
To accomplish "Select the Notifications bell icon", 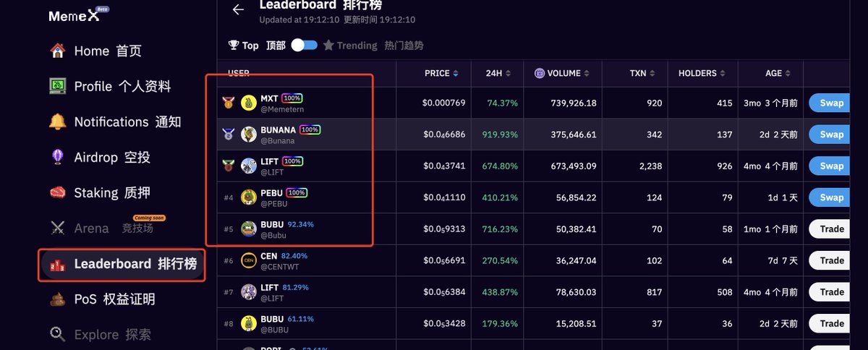I will tap(58, 121).
